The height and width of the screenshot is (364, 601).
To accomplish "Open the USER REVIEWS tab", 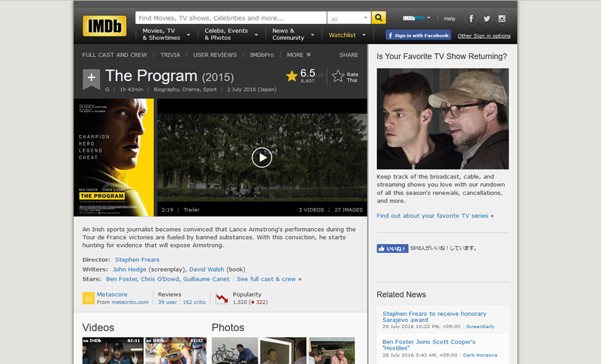I will coord(215,55).
